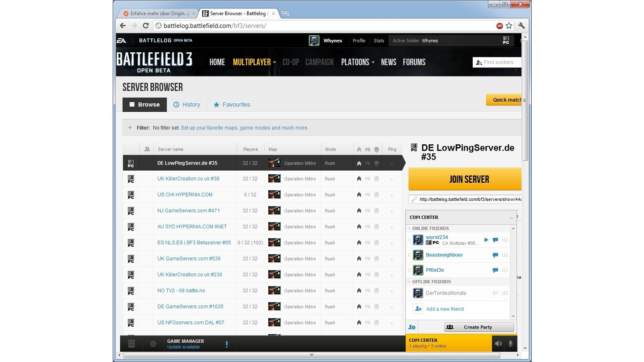
Task: Select the Browse tab
Action: (144, 105)
